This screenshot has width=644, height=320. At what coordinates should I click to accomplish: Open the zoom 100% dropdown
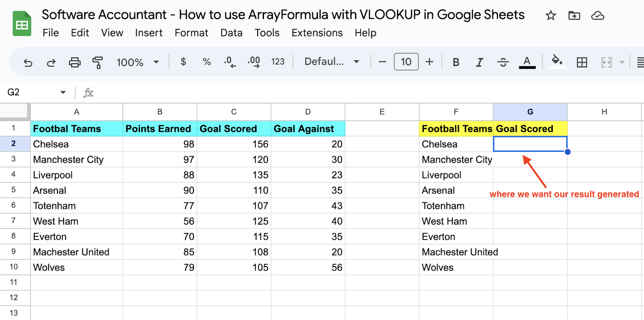(x=138, y=62)
